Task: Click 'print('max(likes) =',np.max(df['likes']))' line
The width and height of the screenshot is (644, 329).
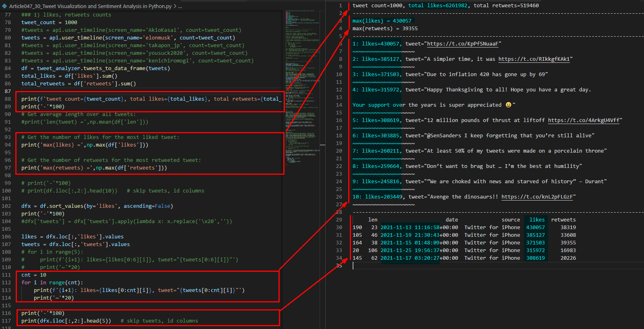Action: [85, 145]
